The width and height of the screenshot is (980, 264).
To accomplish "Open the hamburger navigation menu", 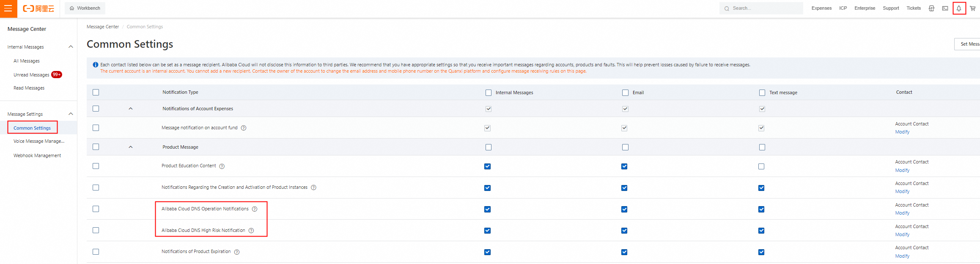I will click(x=8, y=8).
